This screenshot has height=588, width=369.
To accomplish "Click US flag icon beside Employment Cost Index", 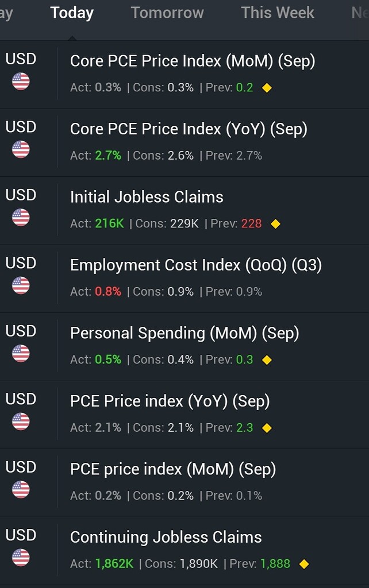I will tap(21, 285).
